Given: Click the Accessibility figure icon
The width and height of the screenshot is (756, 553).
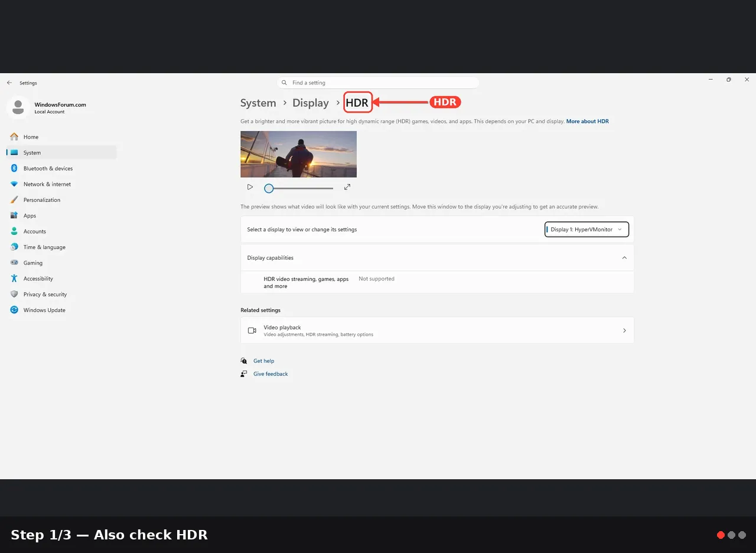Looking at the screenshot, I should tap(14, 279).
